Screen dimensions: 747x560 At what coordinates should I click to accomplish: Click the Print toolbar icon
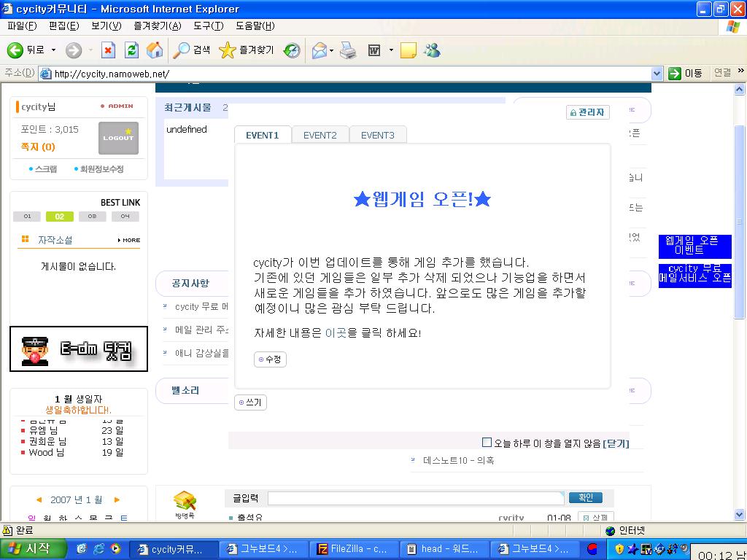[x=348, y=50]
